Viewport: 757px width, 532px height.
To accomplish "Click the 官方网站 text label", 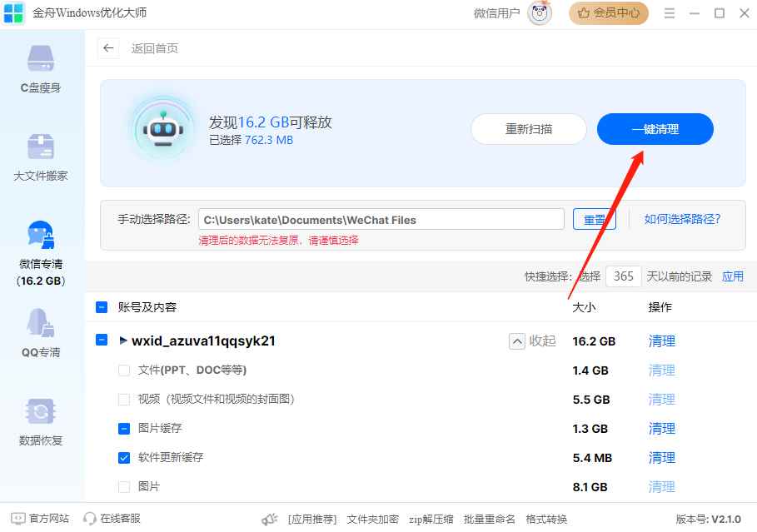I will tap(49, 519).
